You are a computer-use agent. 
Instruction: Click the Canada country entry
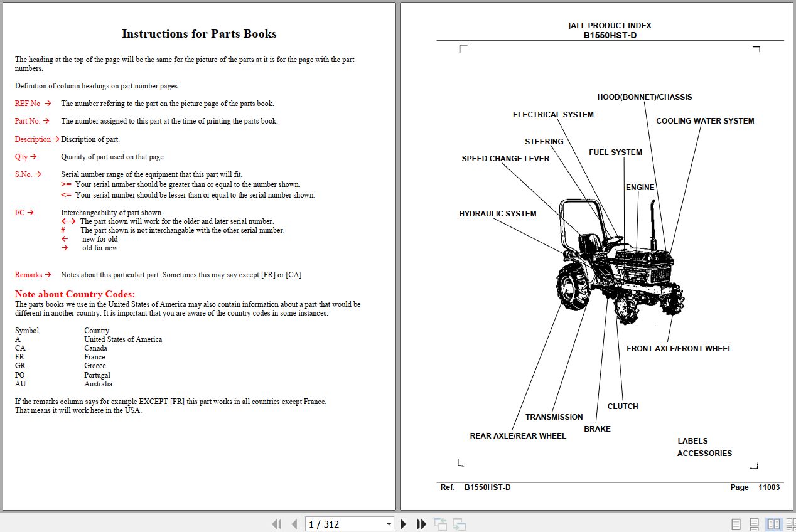[x=95, y=348]
